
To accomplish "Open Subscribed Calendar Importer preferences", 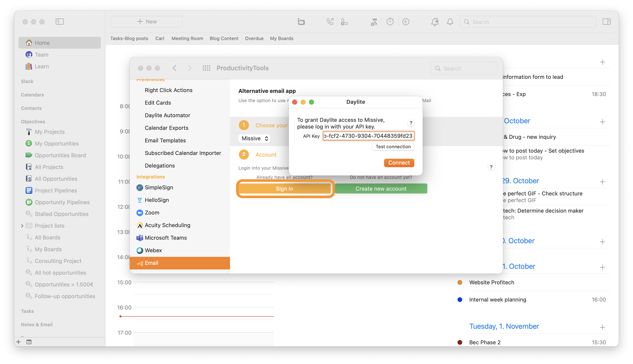I will point(183,153).
